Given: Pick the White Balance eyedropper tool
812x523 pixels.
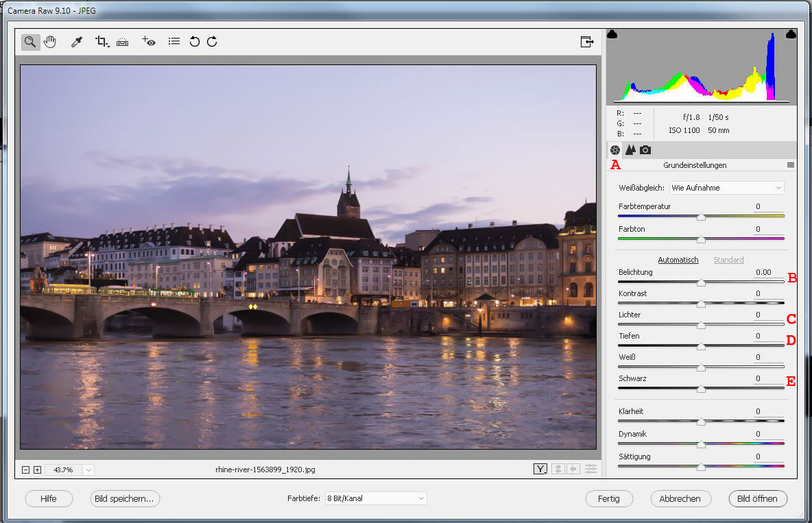Looking at the screenshot, I should pos(77,42).
